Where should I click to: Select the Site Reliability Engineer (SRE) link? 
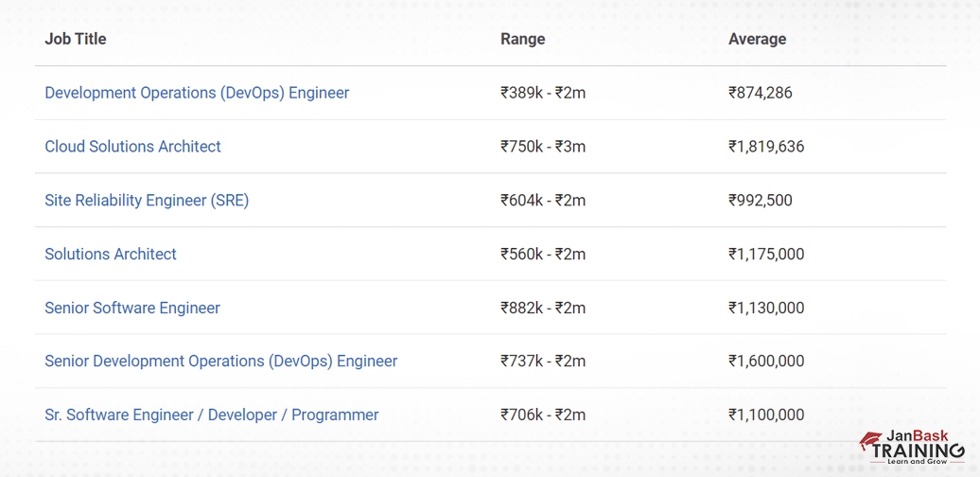tap(147, 201)
